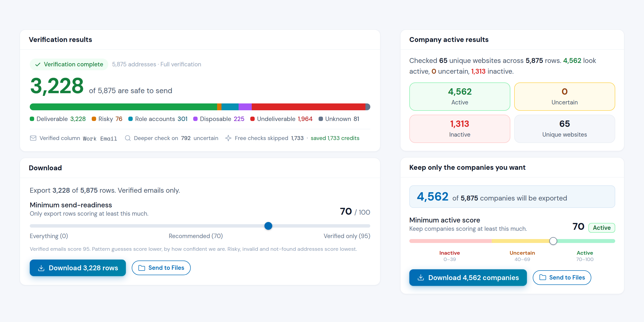Click the Uncertain 40–69 range label
644x322 pixels.
(x=522, y=256)
